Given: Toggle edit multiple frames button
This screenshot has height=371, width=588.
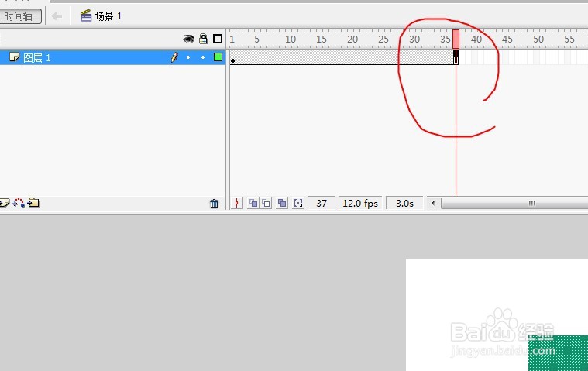Looking at the screenshot, I should coord(282,203).
